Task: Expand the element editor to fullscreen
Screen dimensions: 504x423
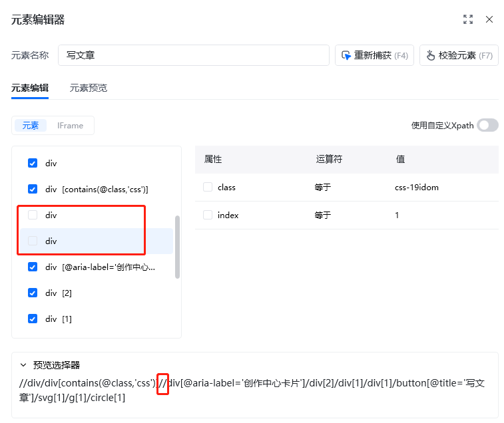Action: click(467, 19)
